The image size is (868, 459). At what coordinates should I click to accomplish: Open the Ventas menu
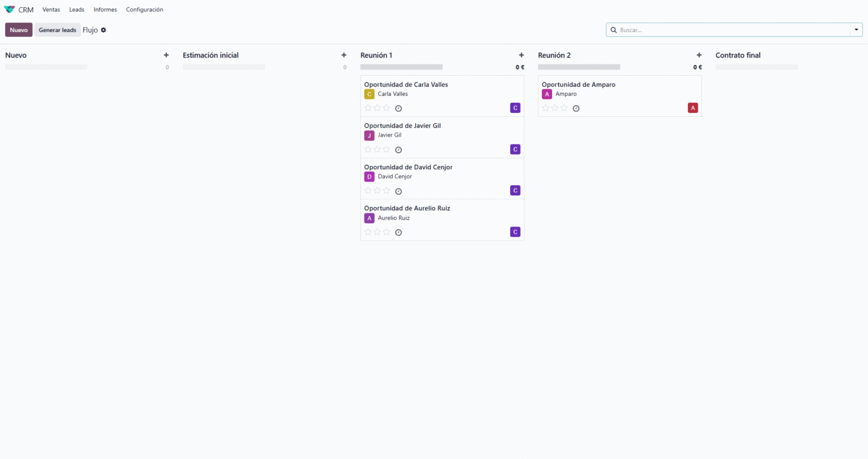pos(51,10)
